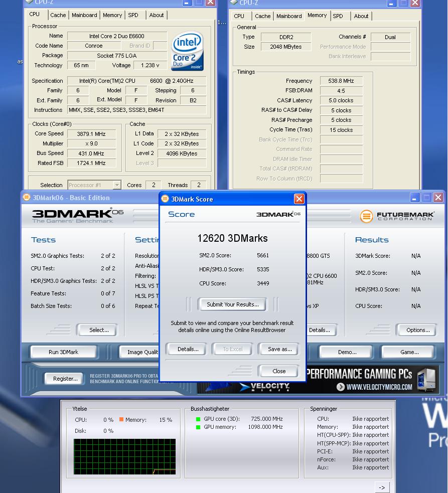
Task: Click the SM2.0 Score 5661 value
Action: [263, 255]
